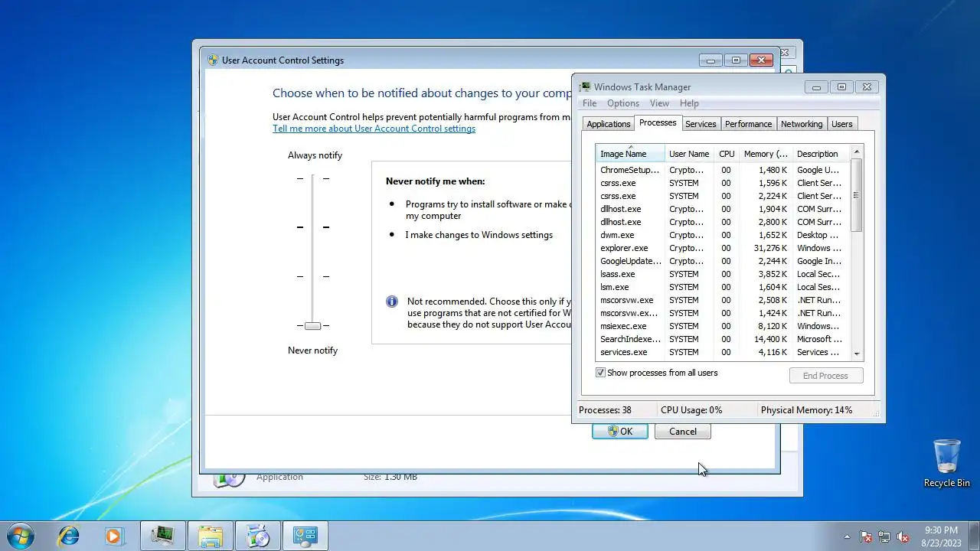The image size is (980, 551).
Task: Open the File menu in Task Manager
Action: [590, 103]
